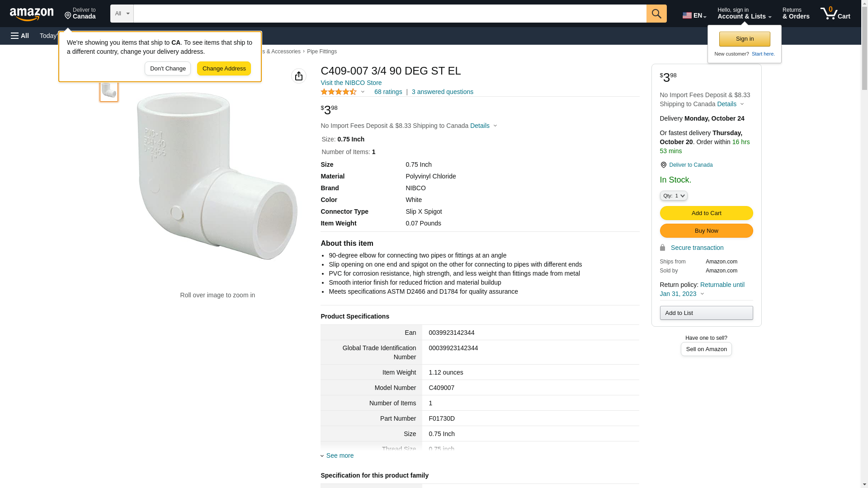Screen dimensions: 868x488
Task: Open Returns & Orders
Action: point(796,14)
